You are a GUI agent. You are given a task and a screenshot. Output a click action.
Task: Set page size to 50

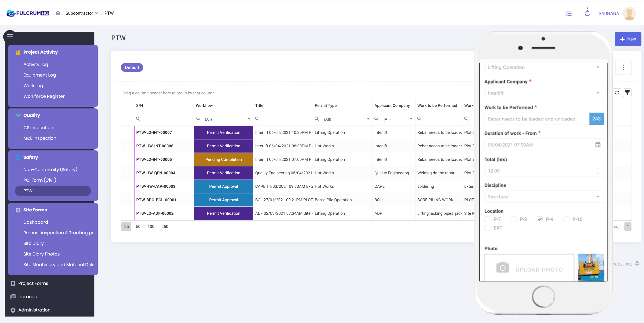(x=138, y=226)
